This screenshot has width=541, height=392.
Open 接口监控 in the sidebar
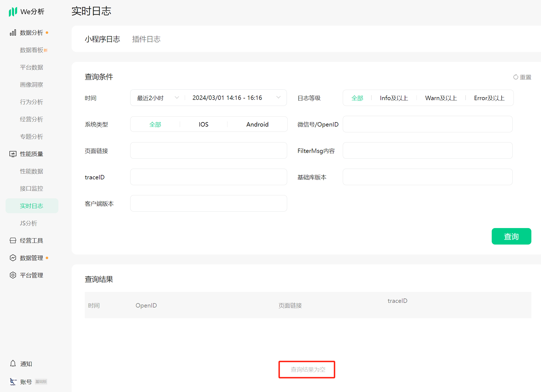(x=31, y=189)
